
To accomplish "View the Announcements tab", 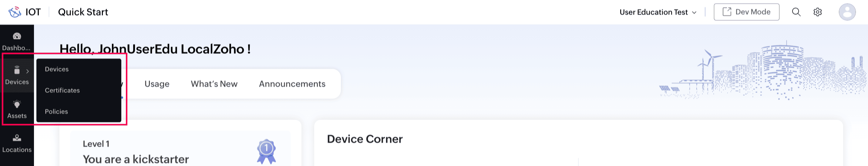I will pos(292,84).
